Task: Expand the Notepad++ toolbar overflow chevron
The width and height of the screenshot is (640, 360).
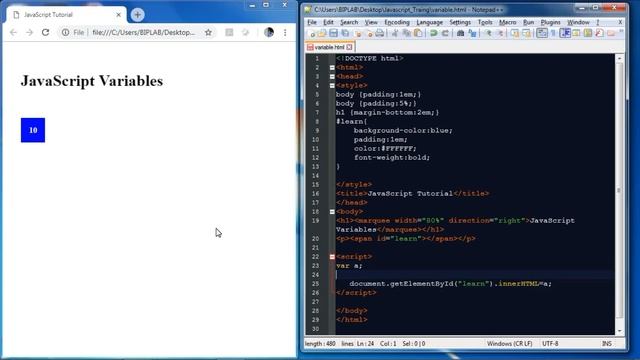Action: click(x=621, y=31)
